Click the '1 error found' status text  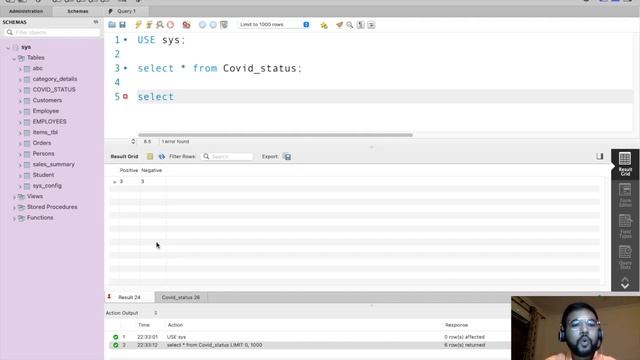tap(176, 142)
